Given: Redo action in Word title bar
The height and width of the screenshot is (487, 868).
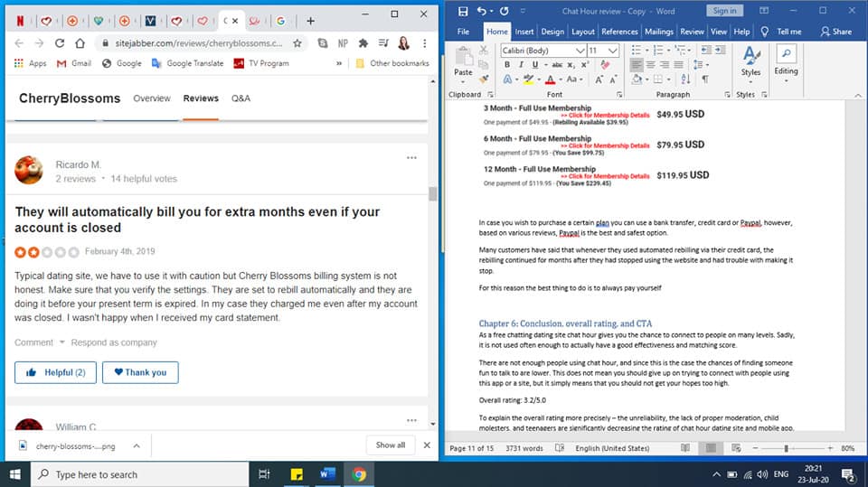Looking at the screenshot, I should point(504,11).
